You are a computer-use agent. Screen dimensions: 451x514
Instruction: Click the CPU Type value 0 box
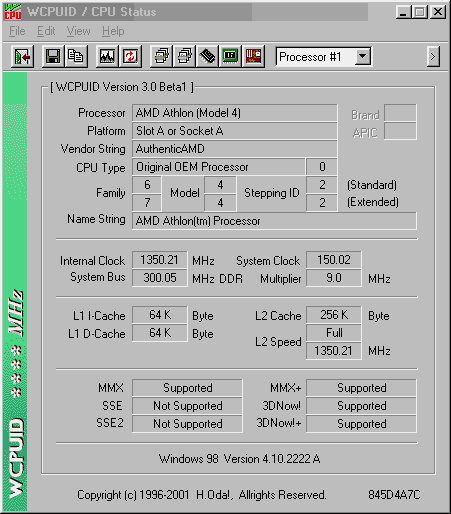tap(322, 167)
